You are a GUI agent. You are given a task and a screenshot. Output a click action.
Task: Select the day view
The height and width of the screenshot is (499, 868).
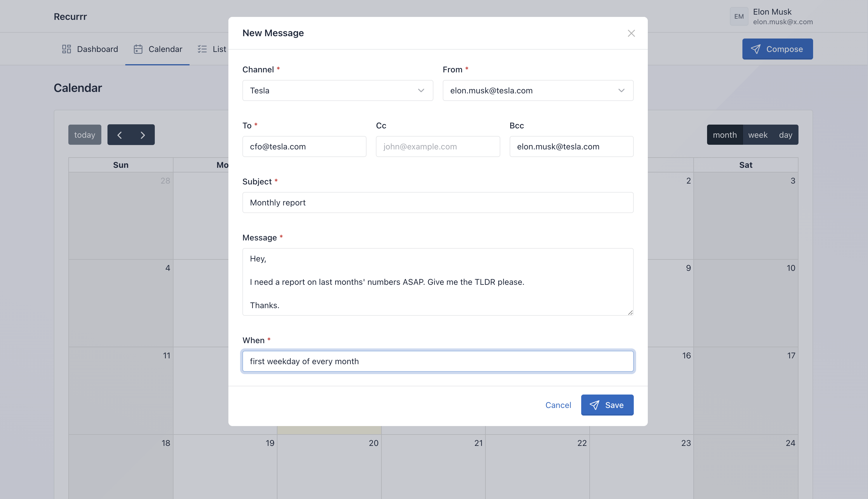point(785,135)
